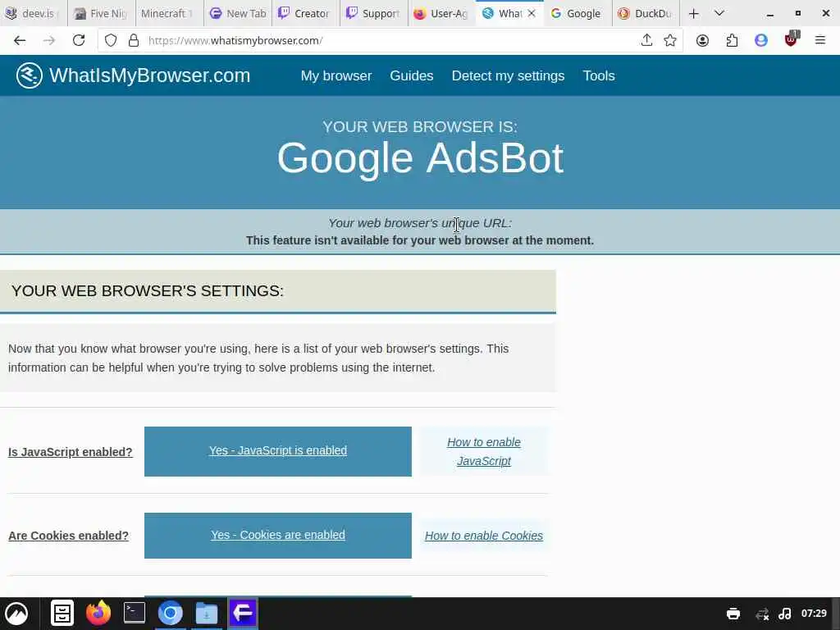Click the blue profile avatar toolbar icon
Viewport: 840px width, 630px height.
coord(760,41)
